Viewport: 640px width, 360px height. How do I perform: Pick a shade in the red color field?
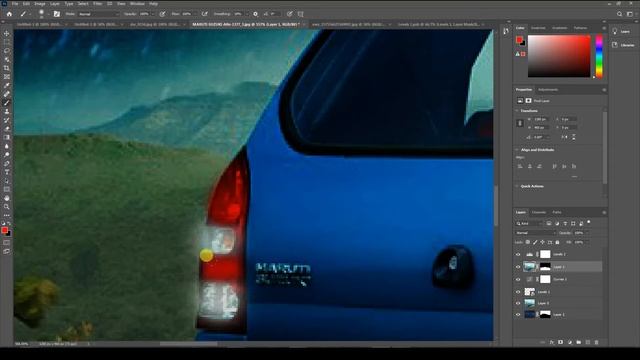(x=559, y=56)
